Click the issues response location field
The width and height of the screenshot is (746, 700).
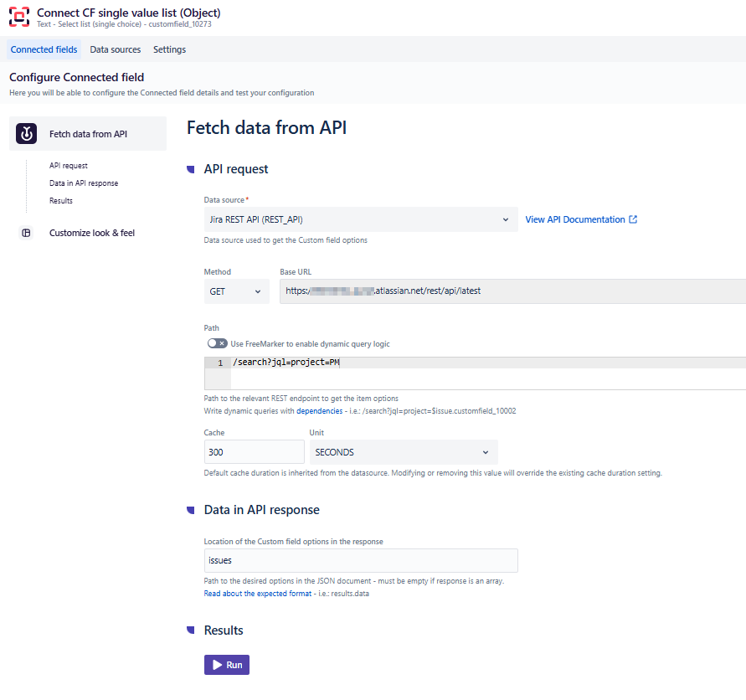coord(360,560)
